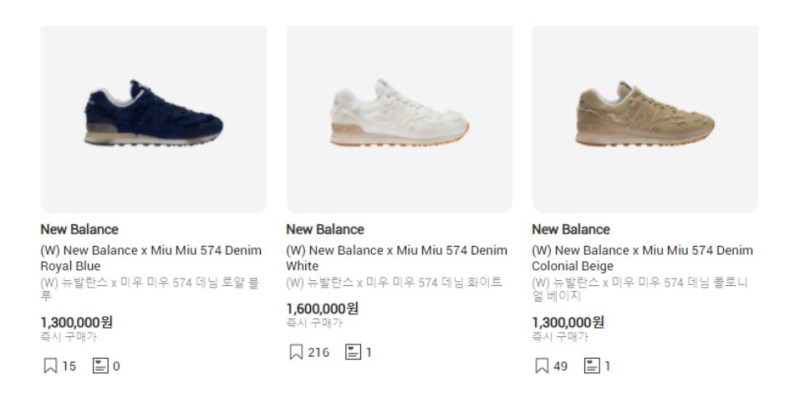
Task: Click Korean name text of White sneaker
Action: point(394,282)
